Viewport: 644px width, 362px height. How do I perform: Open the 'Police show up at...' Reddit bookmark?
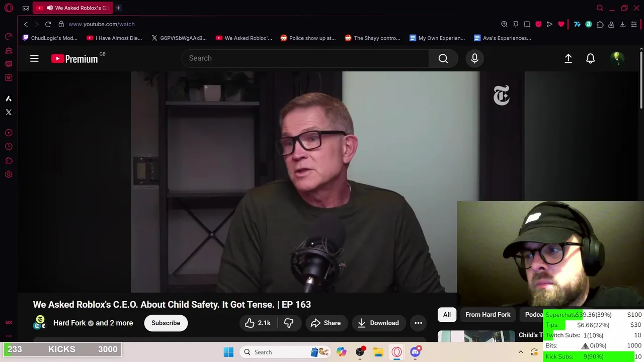pyautogui.click(x=308, y=38)
